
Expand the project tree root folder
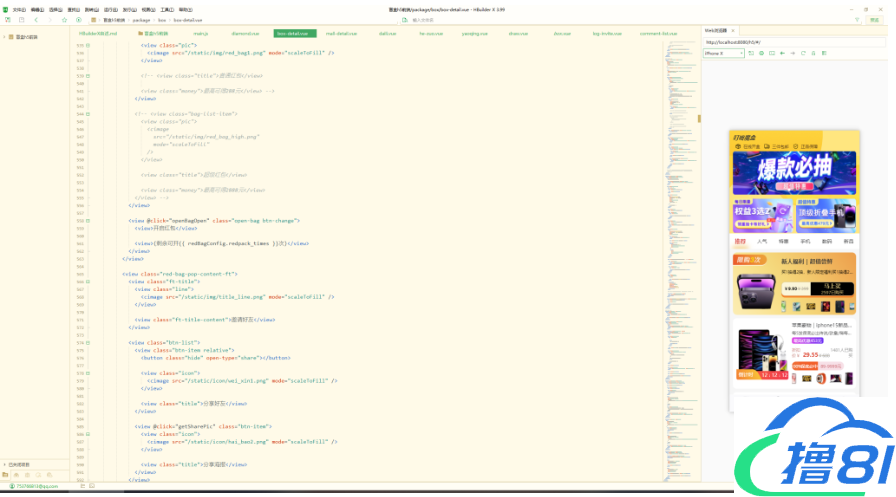click(x=9, y=37)
